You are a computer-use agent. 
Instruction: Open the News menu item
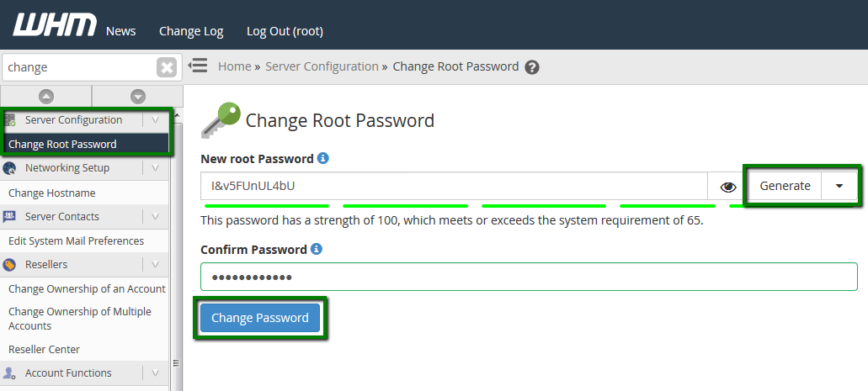[120, 31]
